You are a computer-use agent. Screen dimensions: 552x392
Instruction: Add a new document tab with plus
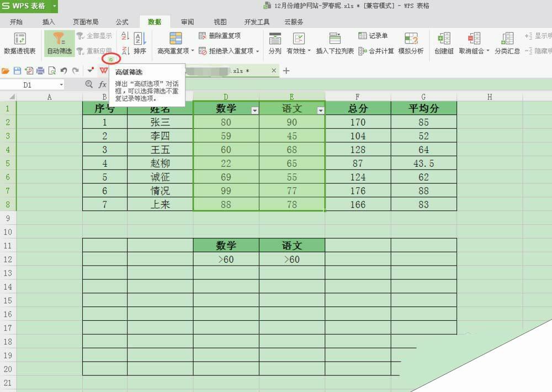(x=286, y=71)
